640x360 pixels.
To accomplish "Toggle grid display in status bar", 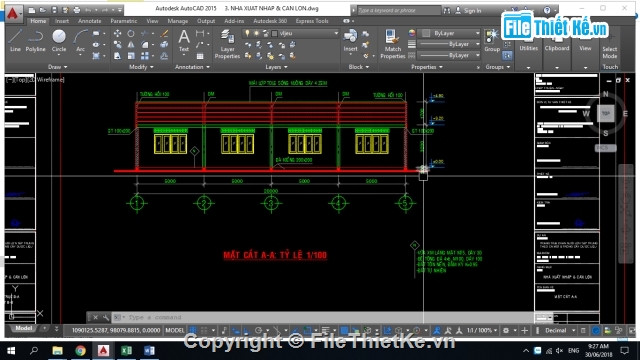I will tap(193, 330).
